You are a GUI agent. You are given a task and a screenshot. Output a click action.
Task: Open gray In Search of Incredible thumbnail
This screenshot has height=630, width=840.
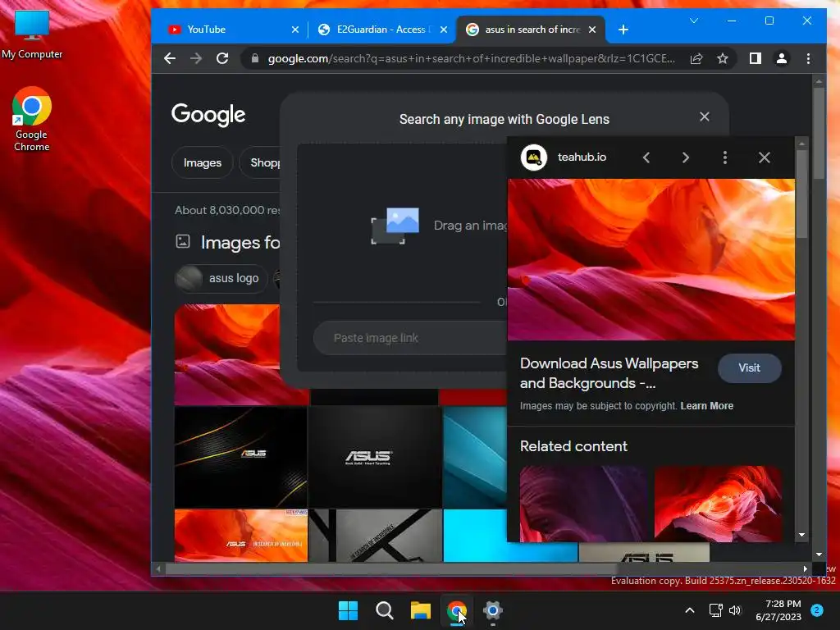[x=375, y=535]
